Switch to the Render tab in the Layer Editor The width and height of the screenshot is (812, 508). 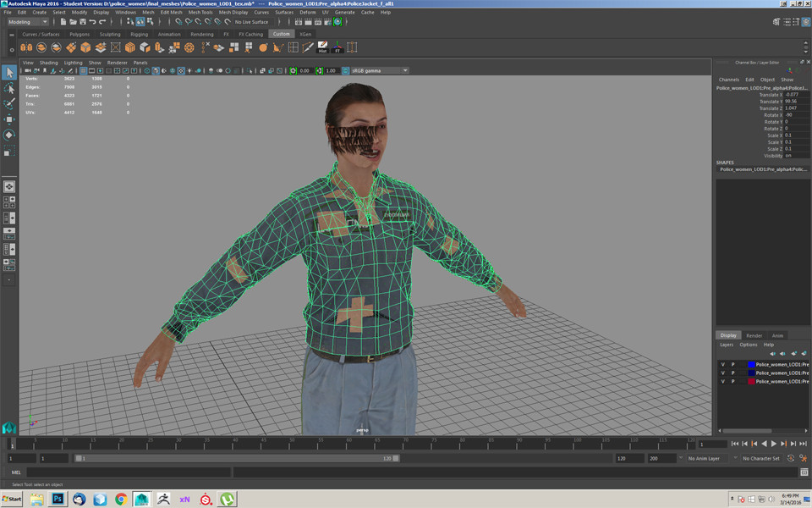(754, 335)
